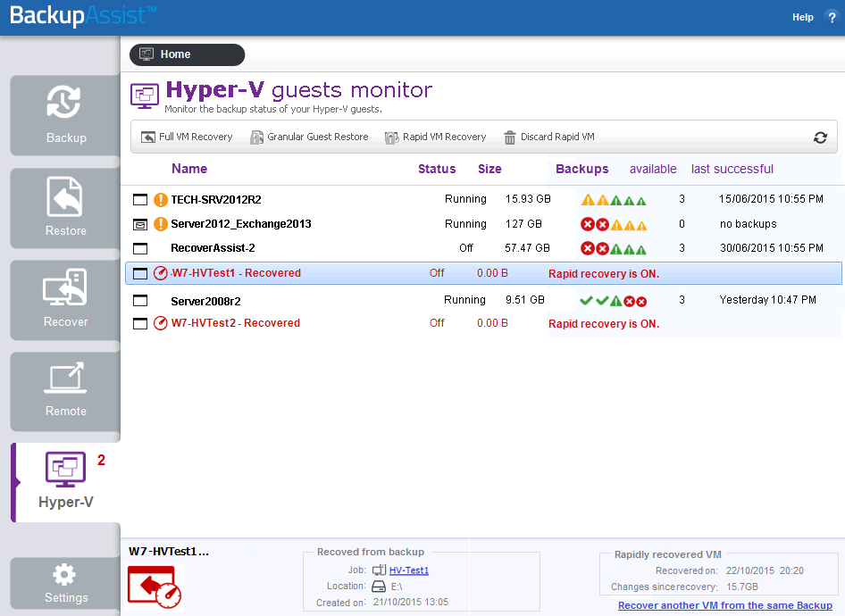Sort guests by the Name column

click(189, 169)
